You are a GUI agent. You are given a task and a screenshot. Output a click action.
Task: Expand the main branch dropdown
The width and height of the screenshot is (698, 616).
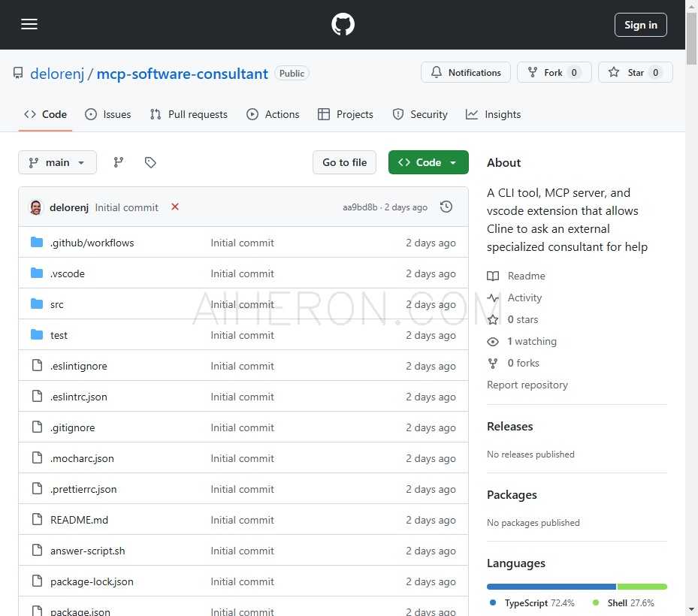pyautogui.click(x=57, y=162)
